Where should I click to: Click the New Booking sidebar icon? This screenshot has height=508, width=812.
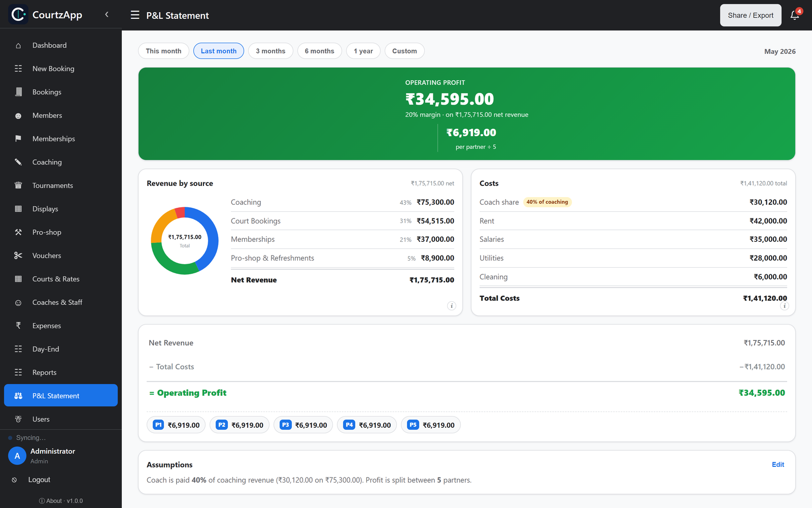(18, 69)
